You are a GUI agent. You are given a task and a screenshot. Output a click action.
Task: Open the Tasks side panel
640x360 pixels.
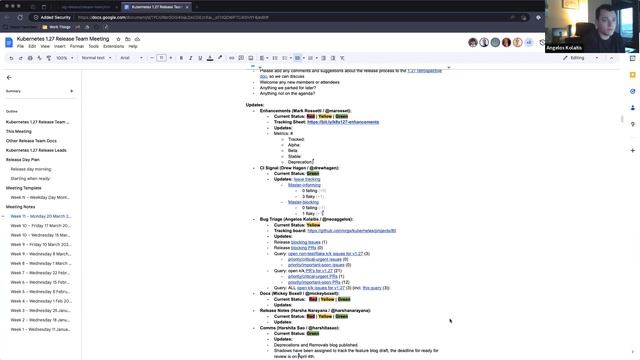(633, 91)
